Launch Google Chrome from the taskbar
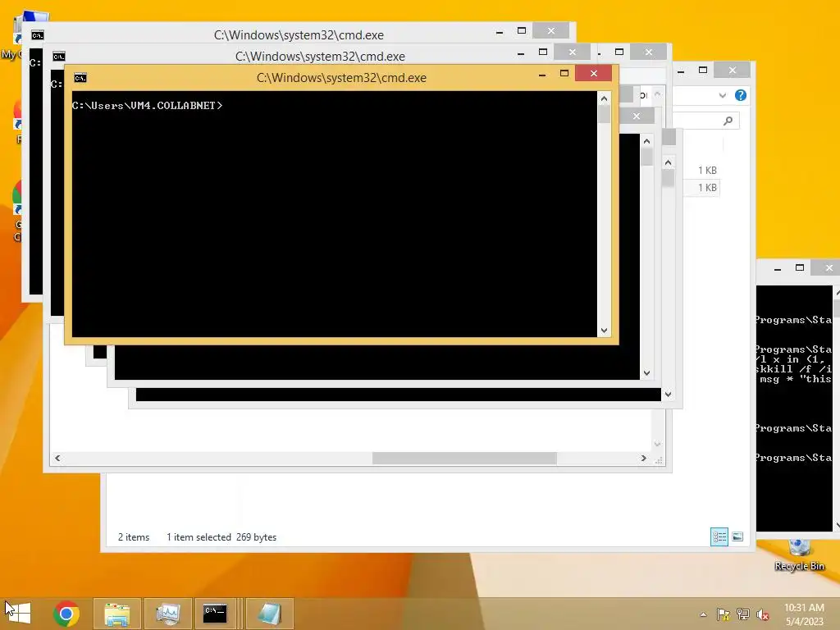This screenshot has height=630, width=840. tap(66, 613)
